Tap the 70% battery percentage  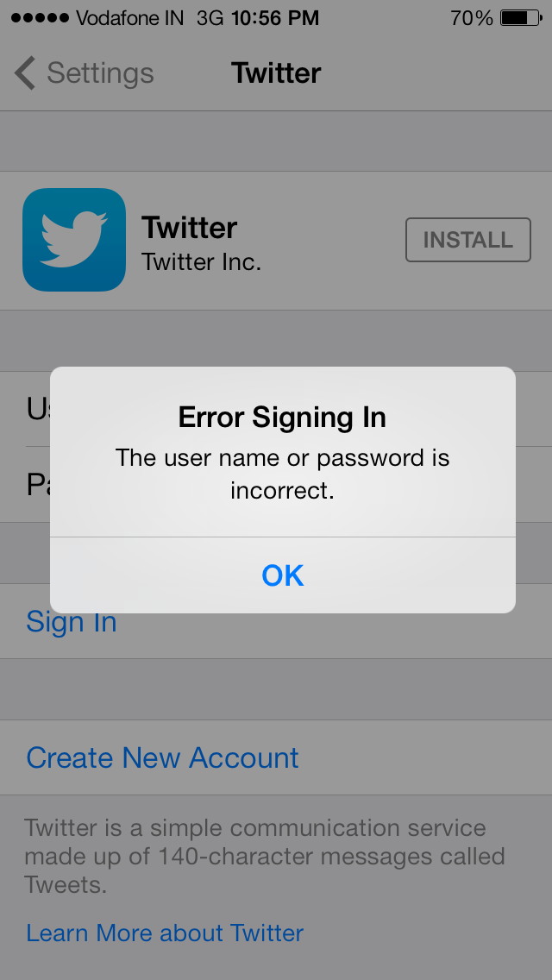472,18
